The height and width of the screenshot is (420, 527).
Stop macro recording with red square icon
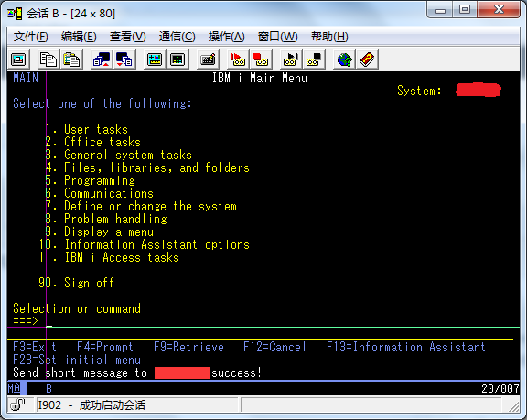[261, 59]
